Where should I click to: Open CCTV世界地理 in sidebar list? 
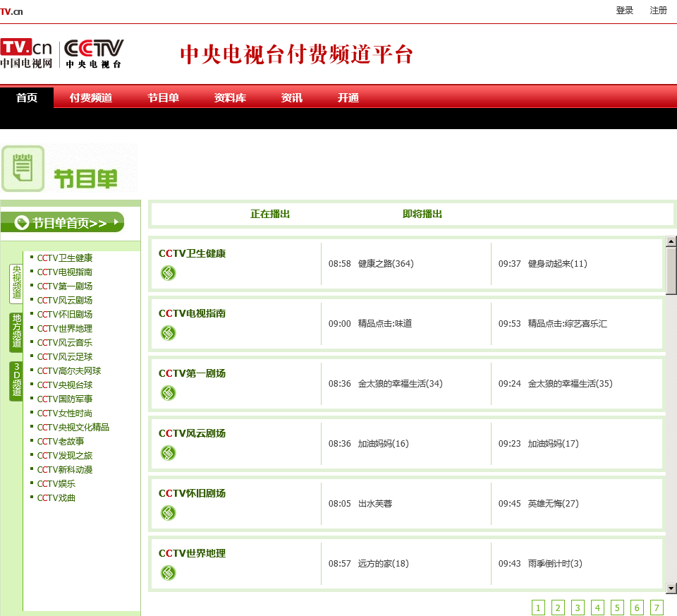click(x=65, y=329)
